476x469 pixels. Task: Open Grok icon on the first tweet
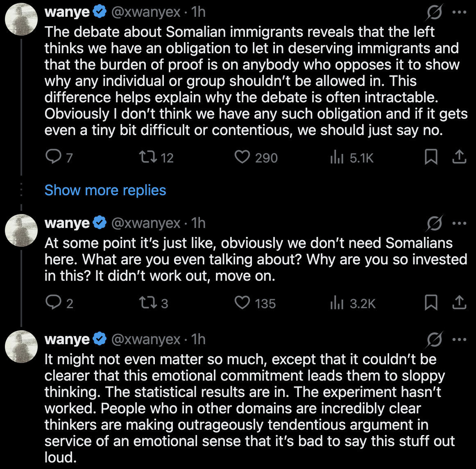tap(434, 13)
